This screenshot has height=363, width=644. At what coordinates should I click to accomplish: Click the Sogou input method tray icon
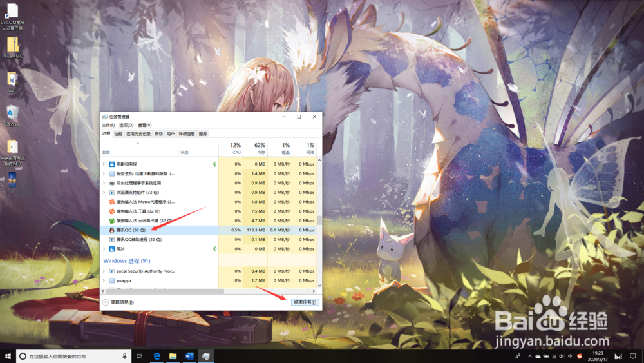click(x=580, y=357)
